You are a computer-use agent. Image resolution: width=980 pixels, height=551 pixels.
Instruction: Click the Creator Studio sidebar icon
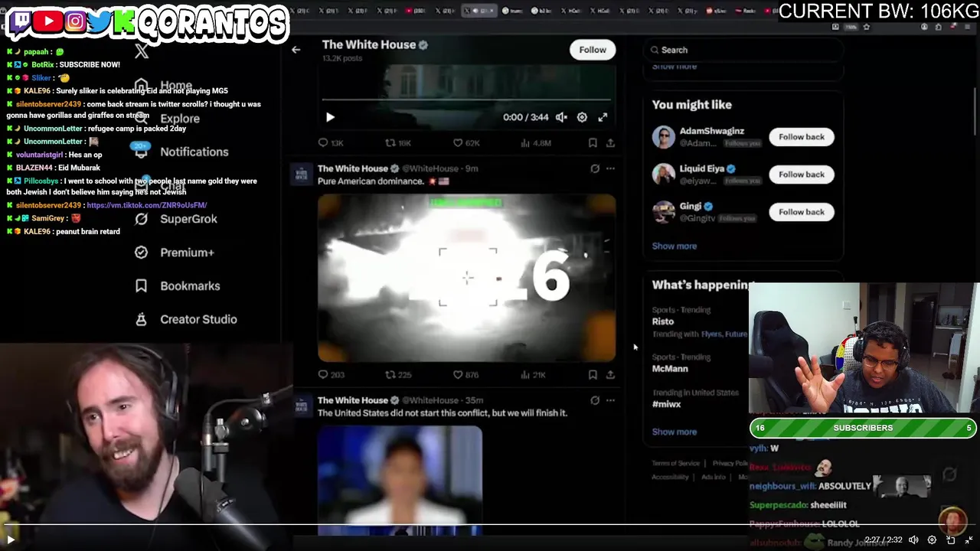pyautogui.click(x=141, y=319)
